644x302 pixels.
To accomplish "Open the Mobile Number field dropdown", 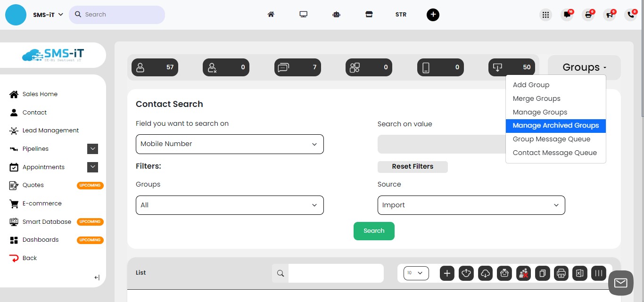I will 230,144.
